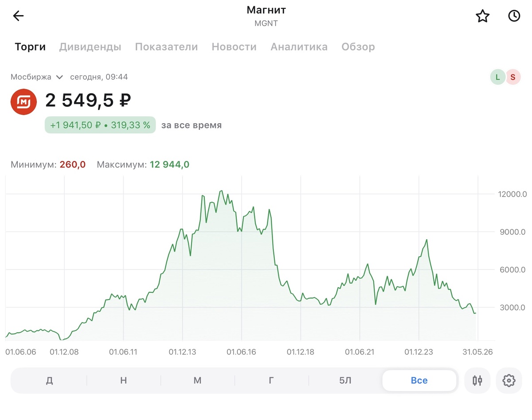532x420 pixels.
Task: Select the Н week period
Action: (124, 381)
